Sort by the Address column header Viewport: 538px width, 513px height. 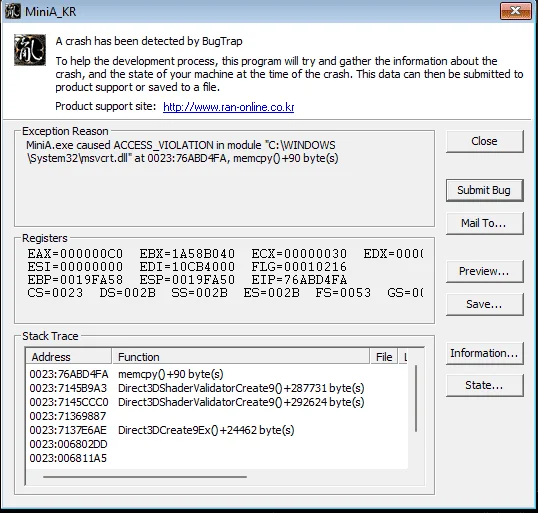(x=69, y=357)
